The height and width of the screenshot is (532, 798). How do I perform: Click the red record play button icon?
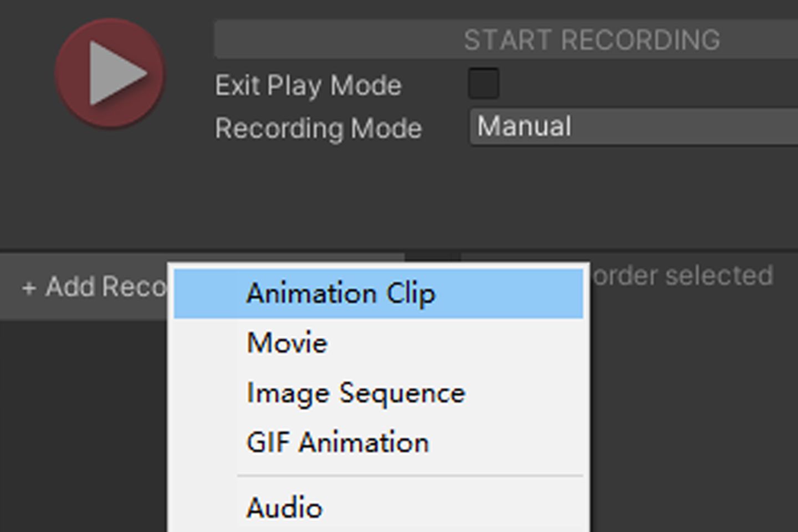(x=110, y=73)
